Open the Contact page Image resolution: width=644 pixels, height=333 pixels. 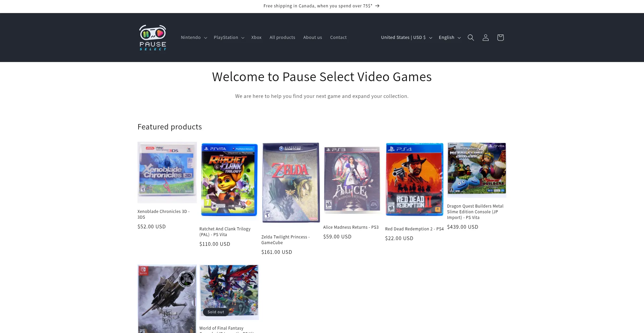(338, 38)
